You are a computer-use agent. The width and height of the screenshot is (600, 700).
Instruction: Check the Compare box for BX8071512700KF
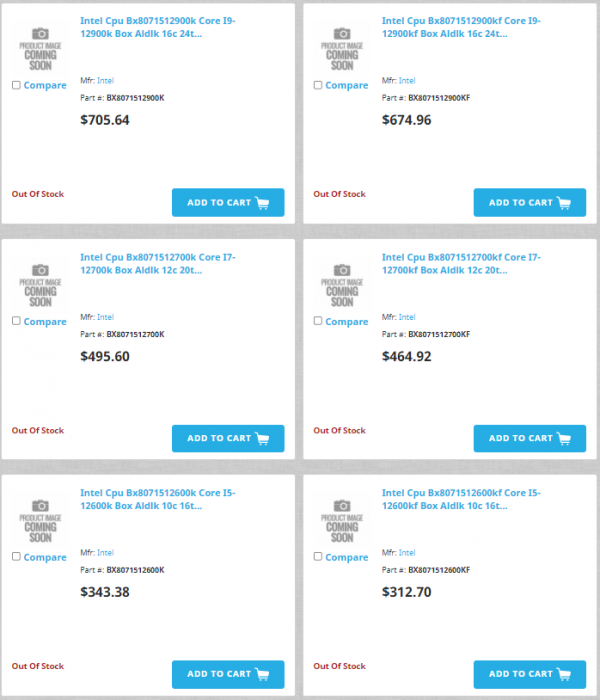point(318,321)
